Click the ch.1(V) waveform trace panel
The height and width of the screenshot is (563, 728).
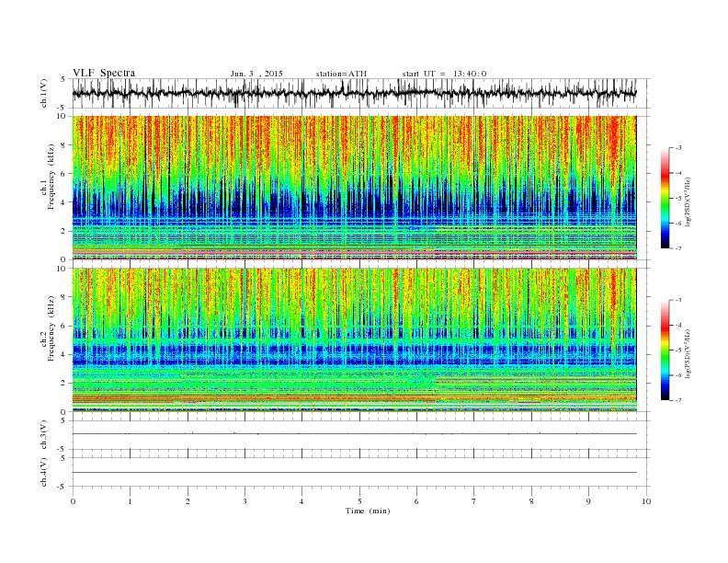point(361,93)
